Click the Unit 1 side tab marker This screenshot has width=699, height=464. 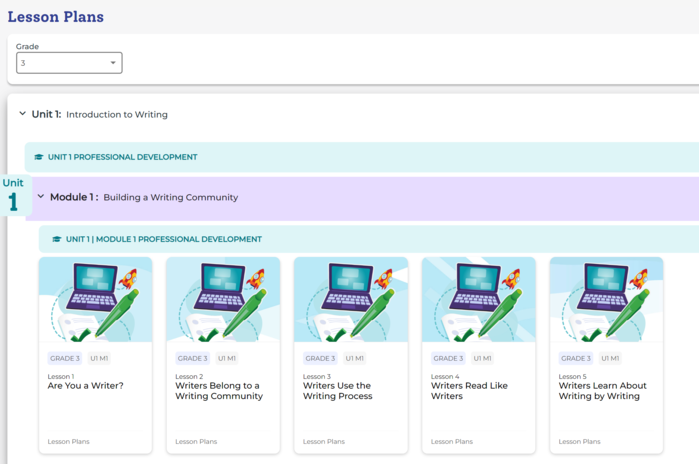[14, 196]
